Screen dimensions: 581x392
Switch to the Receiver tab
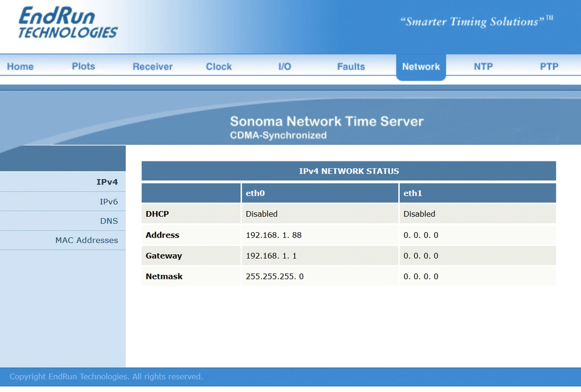click(153, 66)
